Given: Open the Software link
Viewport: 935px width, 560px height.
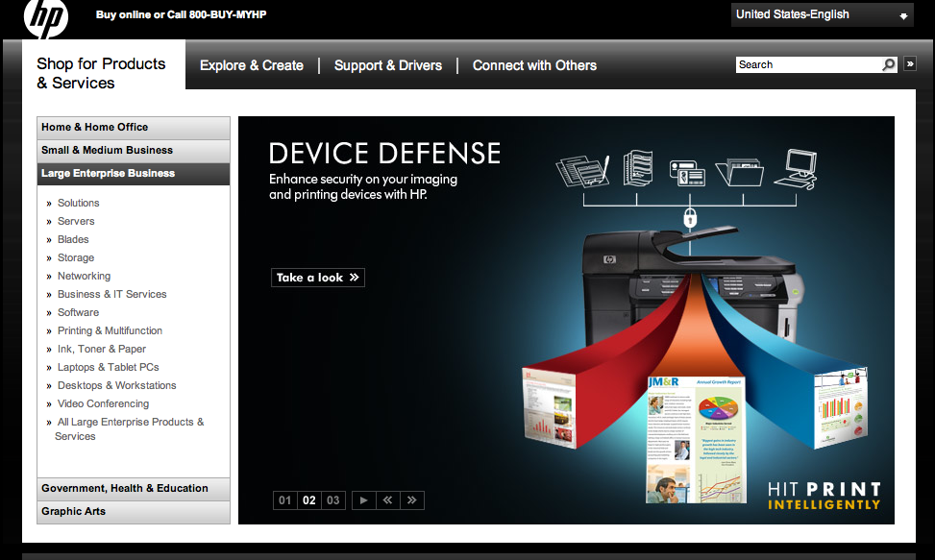Looking at the screenshot, I should (x=78, y=313).
